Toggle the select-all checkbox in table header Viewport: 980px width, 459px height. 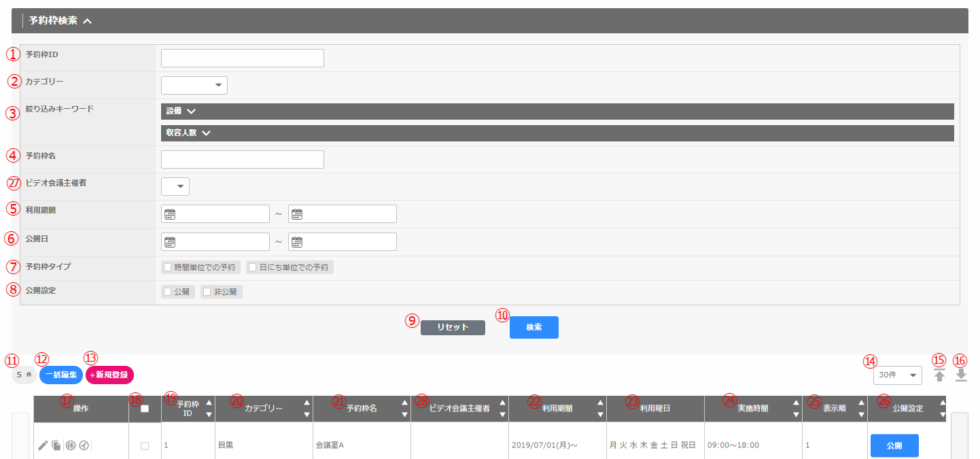coord(145,409)
